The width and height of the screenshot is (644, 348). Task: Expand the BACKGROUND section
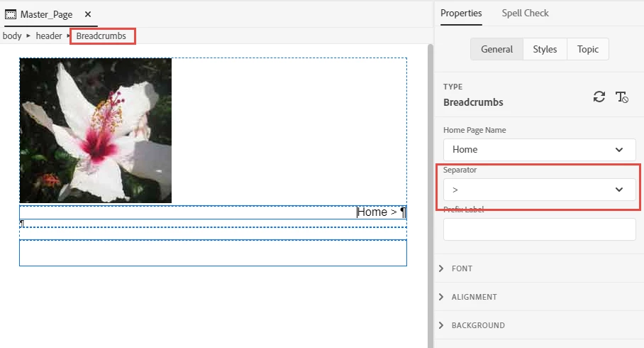click(472, 325)
